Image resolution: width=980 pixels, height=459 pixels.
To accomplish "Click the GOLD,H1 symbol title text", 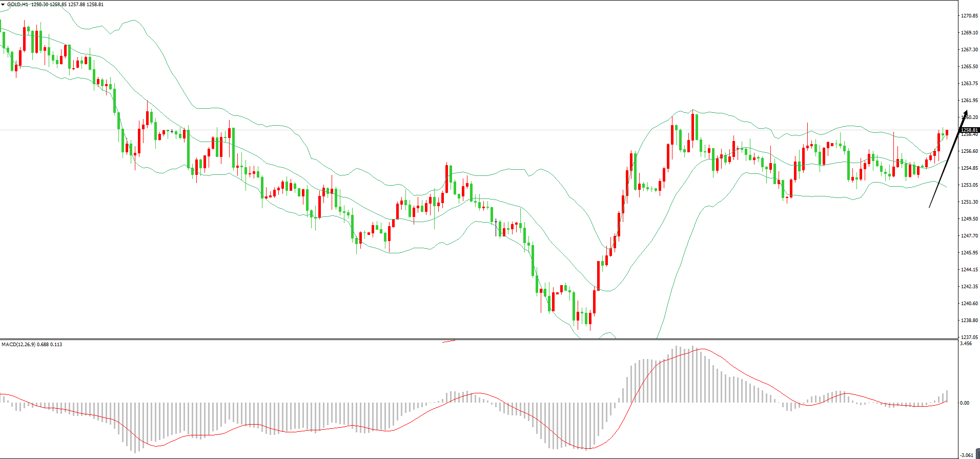I will (17, 5).
